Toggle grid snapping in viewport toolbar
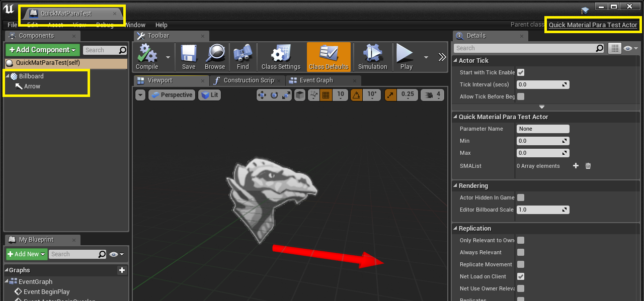 [326, 94]
